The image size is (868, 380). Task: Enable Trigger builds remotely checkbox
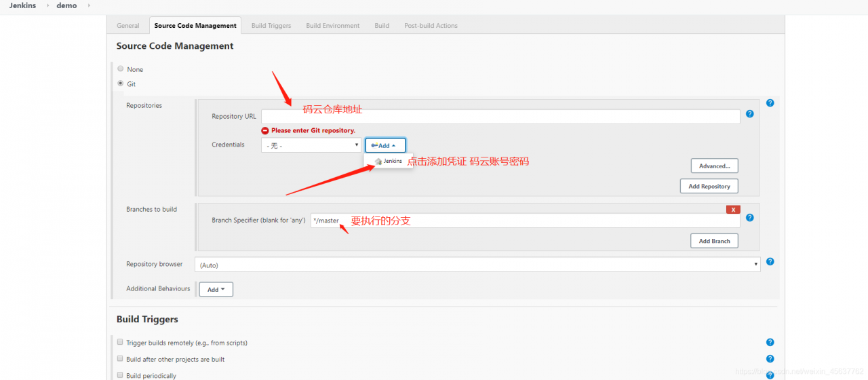(x=120, y=342)
